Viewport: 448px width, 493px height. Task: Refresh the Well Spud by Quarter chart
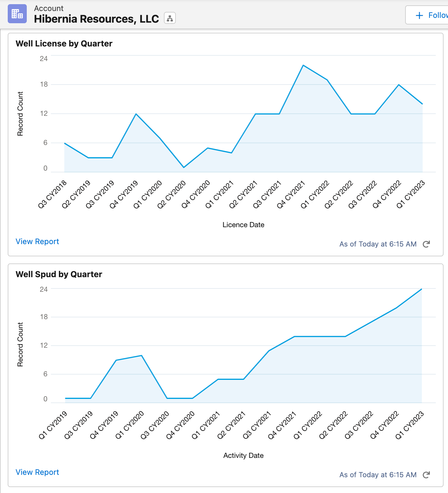pyautogui.click(x=426, y=475)
